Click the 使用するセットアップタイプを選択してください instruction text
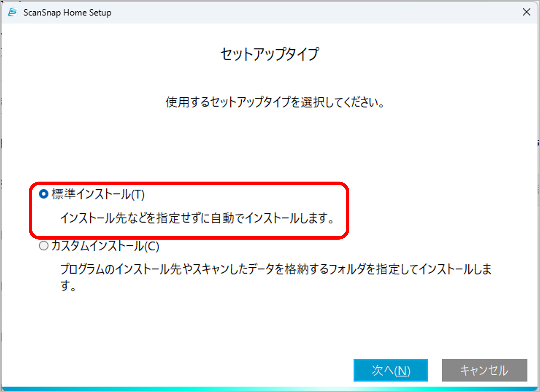540x392 pixels. point(275,102)
